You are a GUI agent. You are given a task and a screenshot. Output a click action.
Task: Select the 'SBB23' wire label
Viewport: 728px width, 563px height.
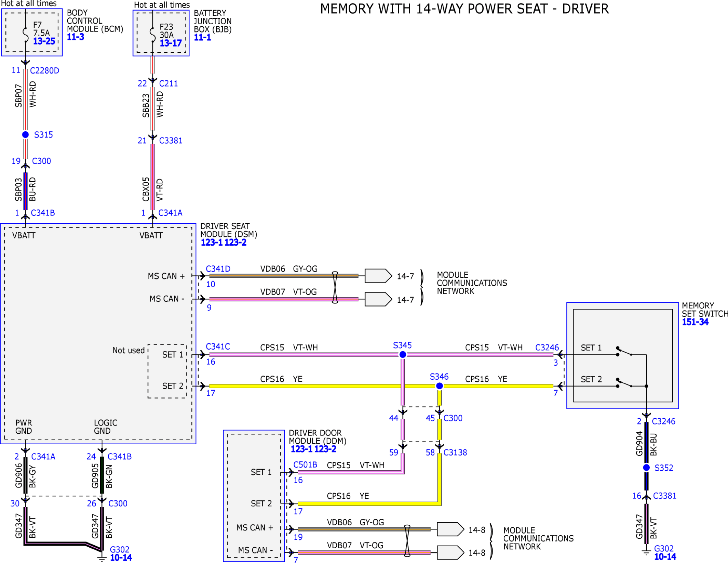point(146,106)
